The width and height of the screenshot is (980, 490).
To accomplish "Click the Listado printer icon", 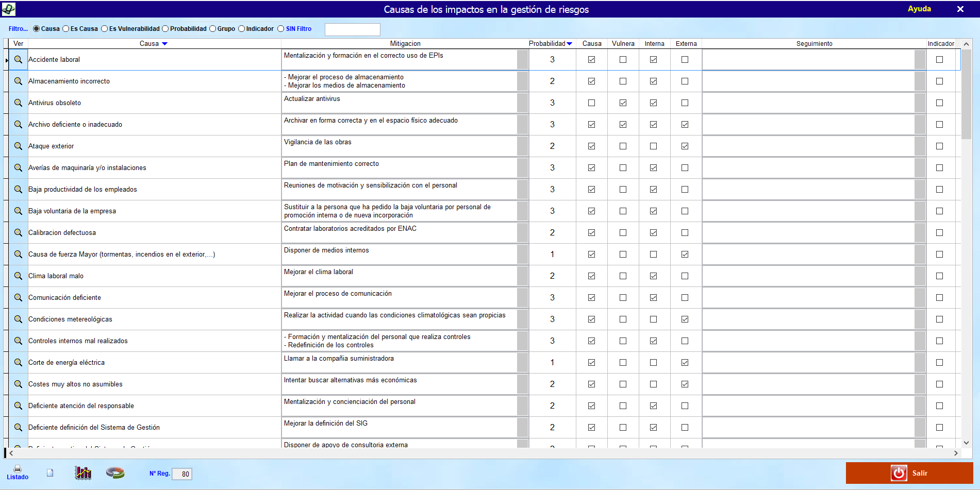I will pos(18,469).
